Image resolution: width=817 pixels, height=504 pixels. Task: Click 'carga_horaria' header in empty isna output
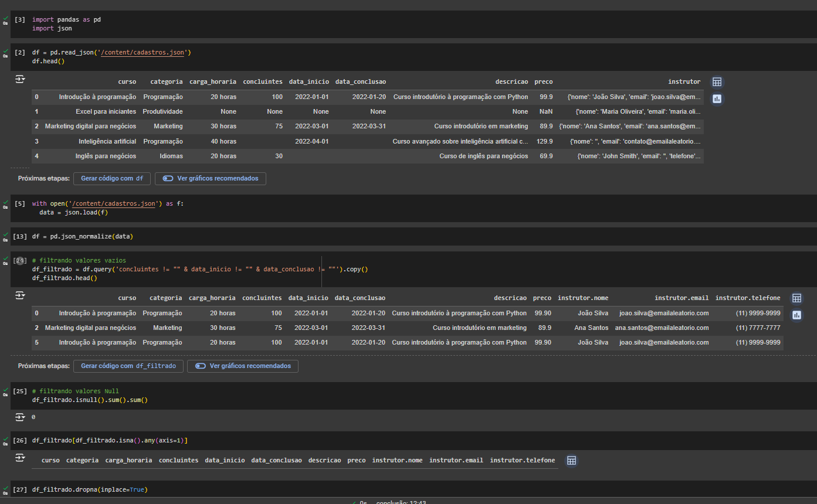[x=128, y=460]
